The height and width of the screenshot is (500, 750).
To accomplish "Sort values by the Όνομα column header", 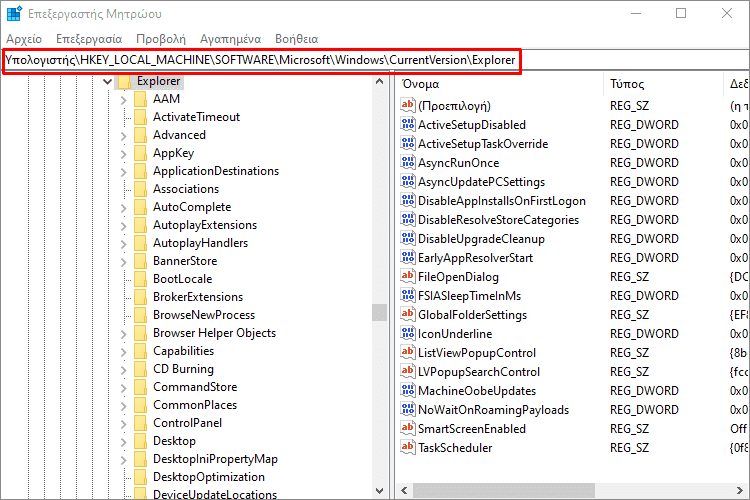I will pos(500,84).
